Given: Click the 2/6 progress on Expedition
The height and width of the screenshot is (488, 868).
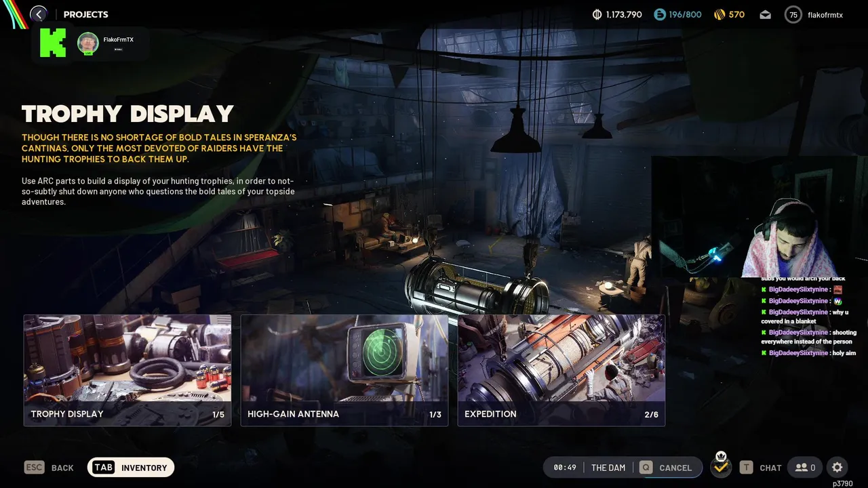Looking at the screenshot, I should tap(652, 414).
